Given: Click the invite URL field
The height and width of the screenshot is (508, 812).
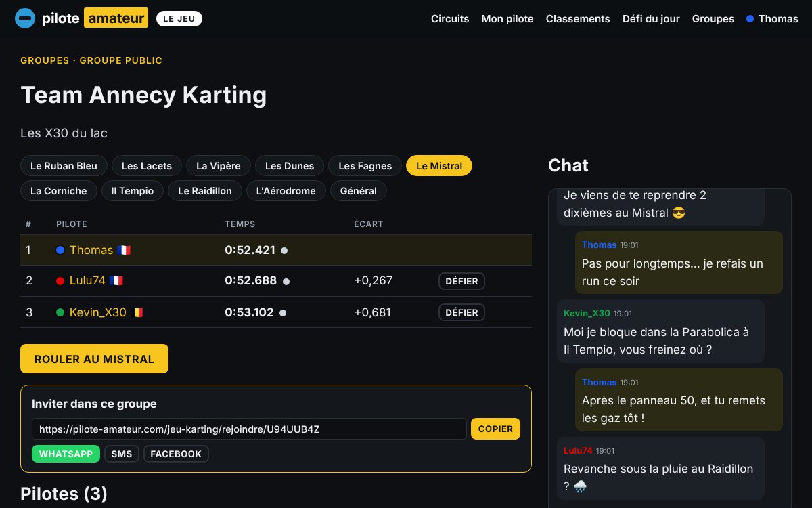Looking at the screenshot, I should coord(249,429).
